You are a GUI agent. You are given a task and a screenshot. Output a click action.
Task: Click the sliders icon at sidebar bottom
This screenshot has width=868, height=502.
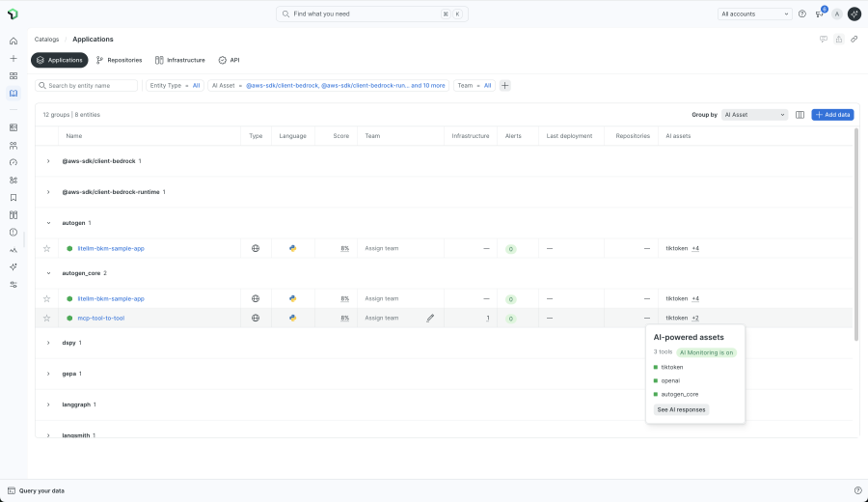pyautogui.click(x=14, y=284)
